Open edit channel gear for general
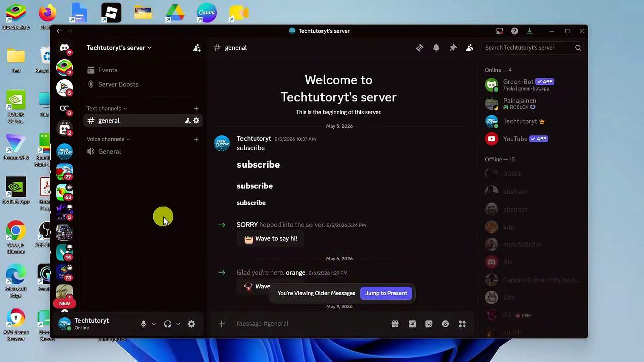Screen dimensions: 644x362 point(196,121)
